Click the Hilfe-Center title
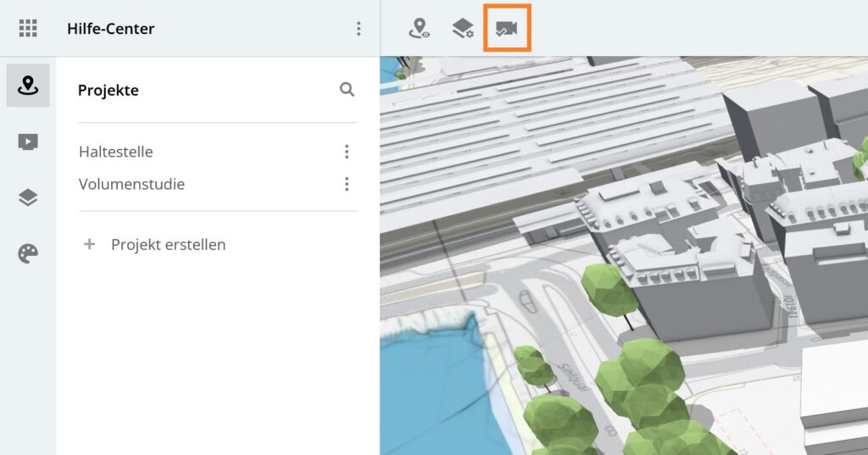This screenshot has width=868, height=455. pos(110,29)
